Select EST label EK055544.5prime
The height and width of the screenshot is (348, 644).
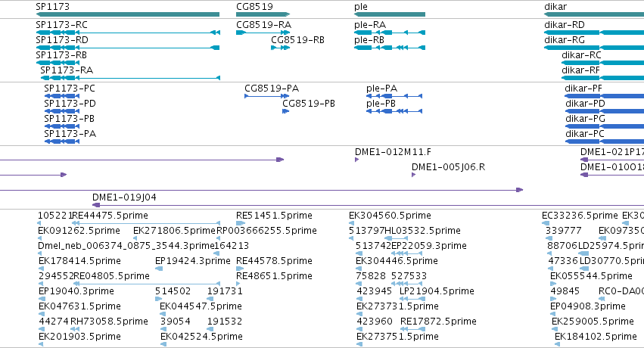coord(591,277)
